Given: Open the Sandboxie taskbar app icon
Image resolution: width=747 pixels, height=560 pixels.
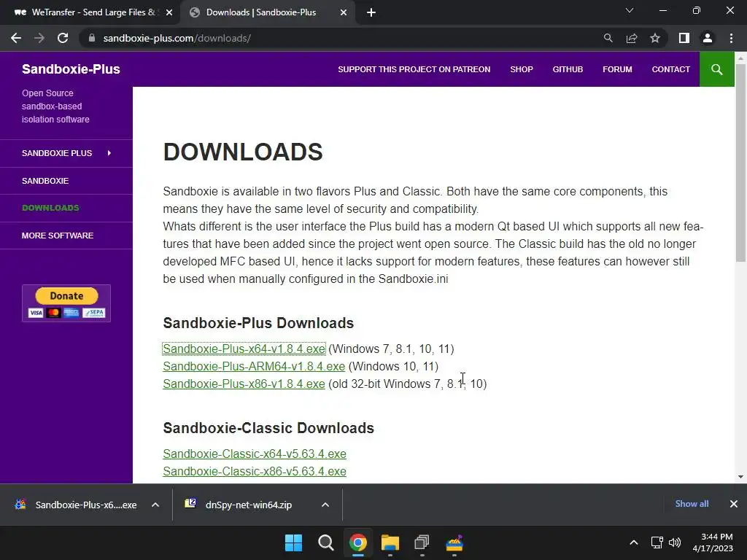Looking at the screenshot, I should [454, 542].
